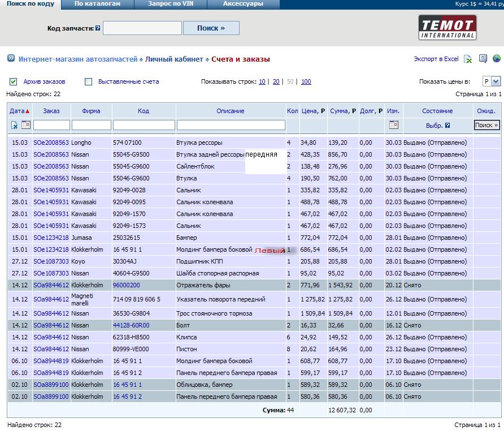Sort by the Кол column header
This screenshot has height=431, width=504.
(x=292, y=111)
